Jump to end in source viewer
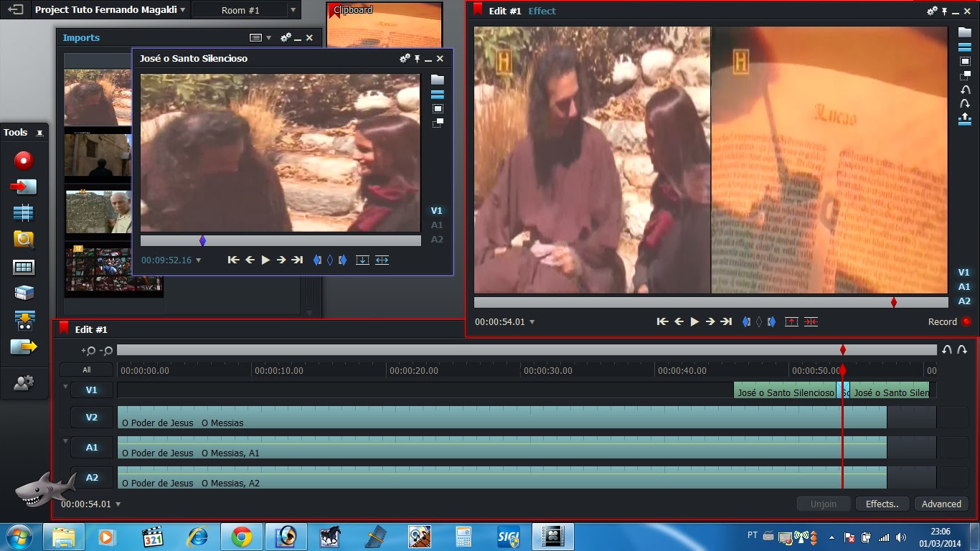 pos(298,260)
